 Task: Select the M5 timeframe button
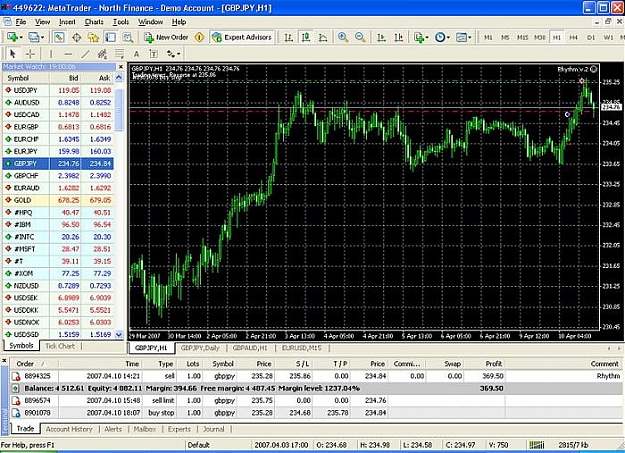pos(505,37)
